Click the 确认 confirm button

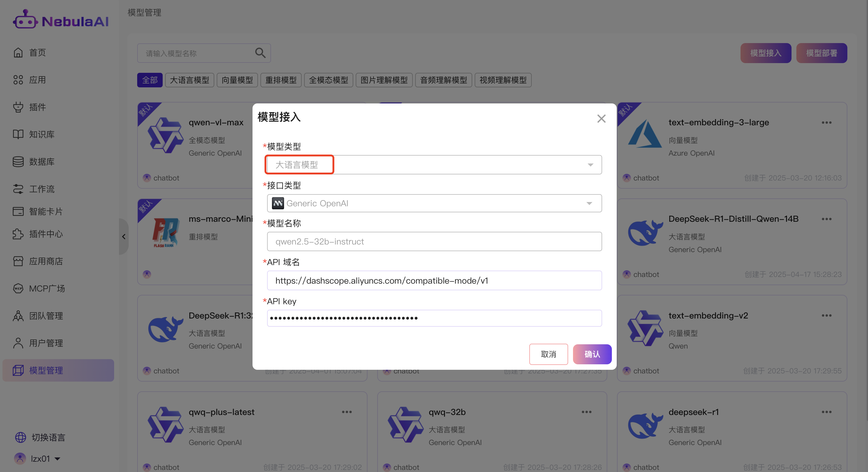click(592, 354)
